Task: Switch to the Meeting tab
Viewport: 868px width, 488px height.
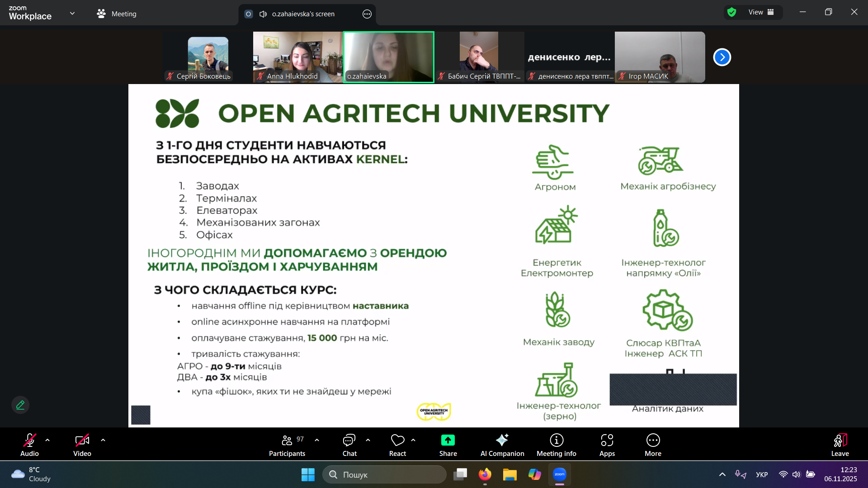Action: pos(117,14)
